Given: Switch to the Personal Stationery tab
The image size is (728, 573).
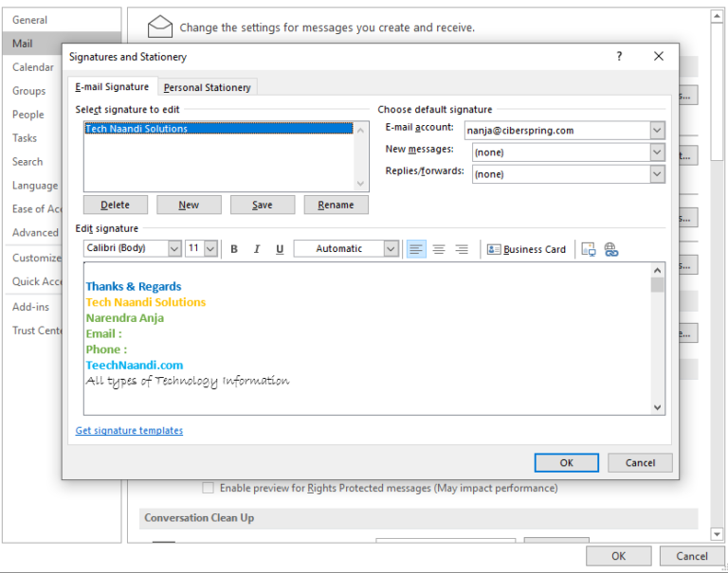Looking at the screenshot, I should [x=207, y=87].
